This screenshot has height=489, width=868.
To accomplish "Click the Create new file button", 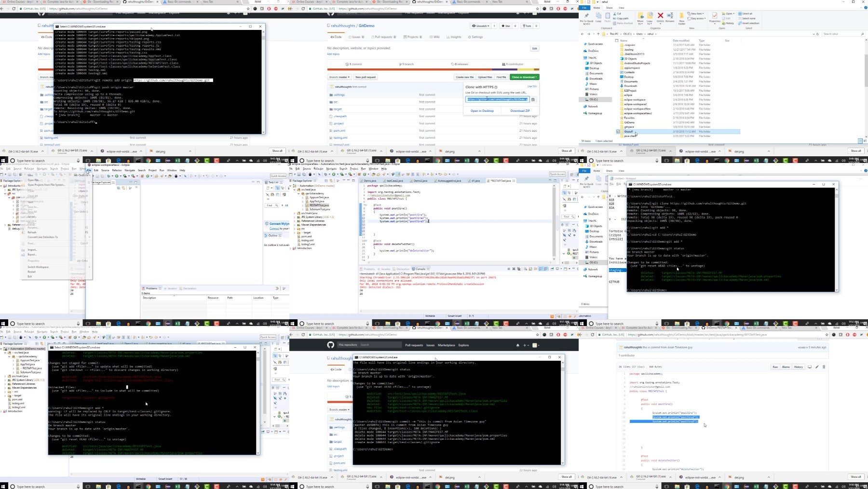I will click(464, 77).
